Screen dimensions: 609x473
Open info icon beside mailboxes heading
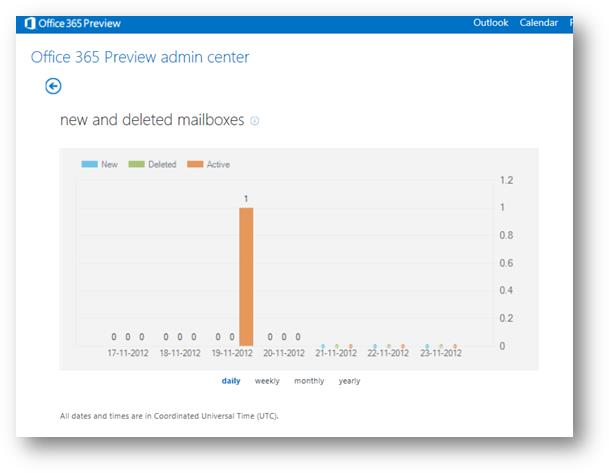[x=254, y=121]
